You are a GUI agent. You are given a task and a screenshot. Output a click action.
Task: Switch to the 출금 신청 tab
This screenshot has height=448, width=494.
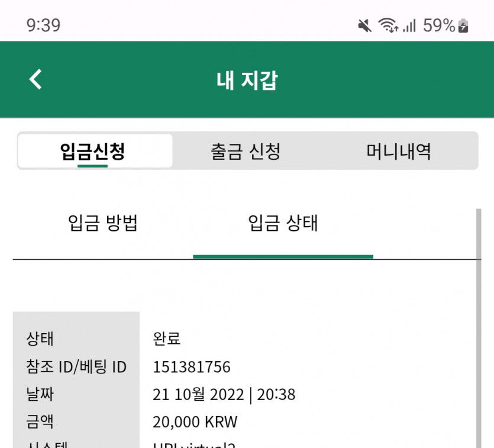pyautogui.click(x=246, y=152)
